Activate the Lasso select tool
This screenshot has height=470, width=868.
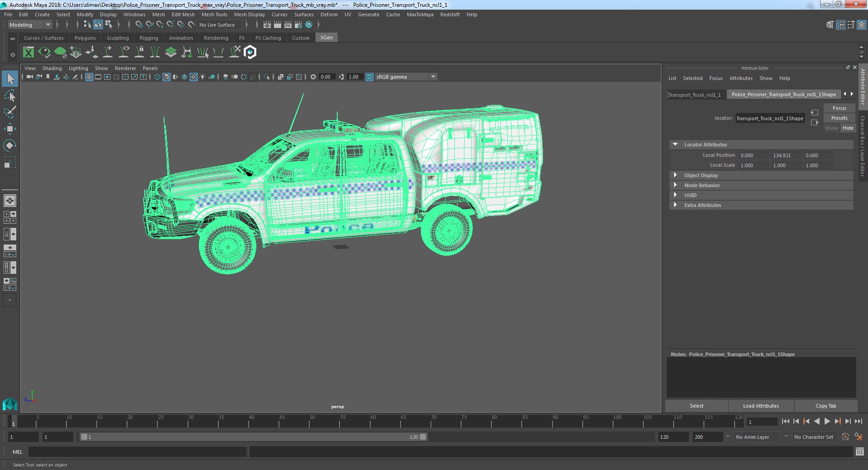tap(10, 96)
